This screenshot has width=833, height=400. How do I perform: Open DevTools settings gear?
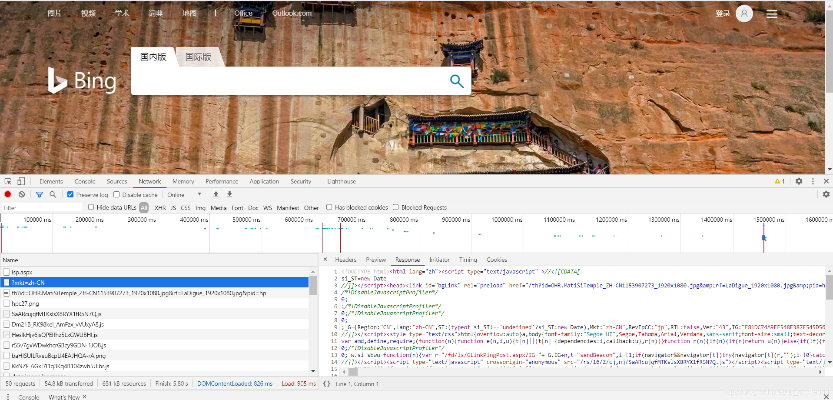pyautogui.click(x=798, y=181)
